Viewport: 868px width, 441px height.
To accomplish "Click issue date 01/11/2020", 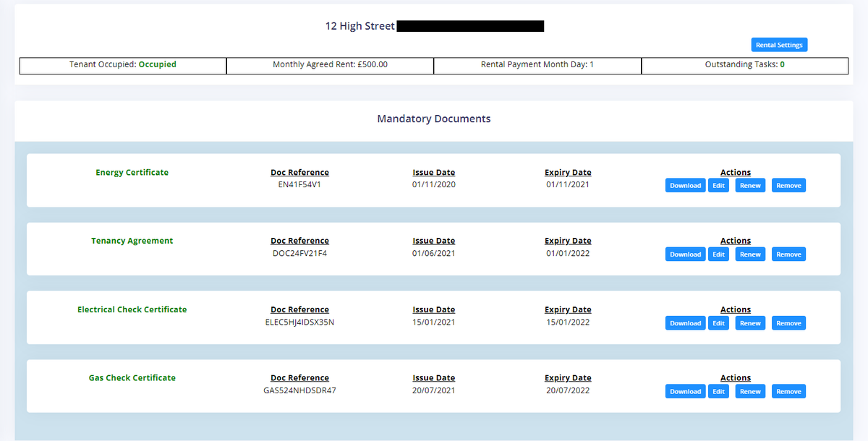I will (x=434, y=184).
